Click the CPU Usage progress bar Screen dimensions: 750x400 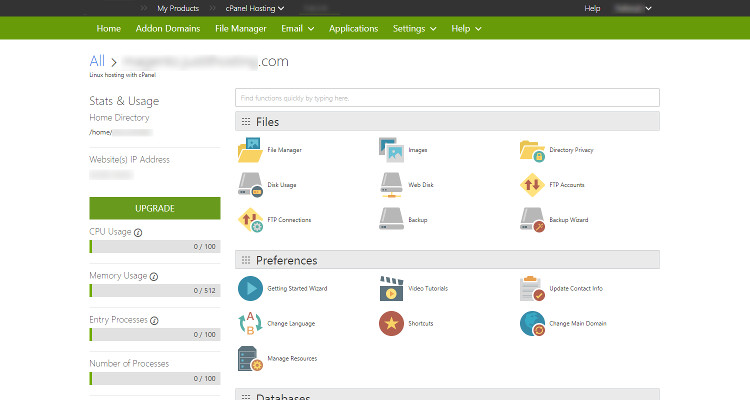(155, 246)
